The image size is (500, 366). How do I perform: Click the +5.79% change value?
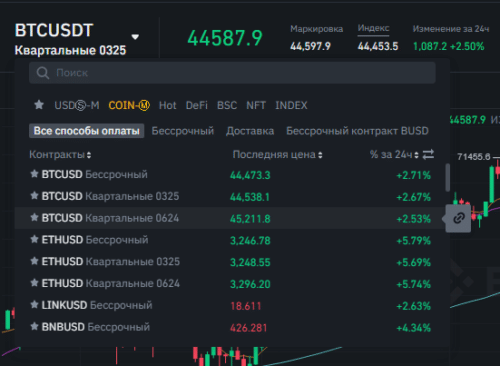[413, 240]
